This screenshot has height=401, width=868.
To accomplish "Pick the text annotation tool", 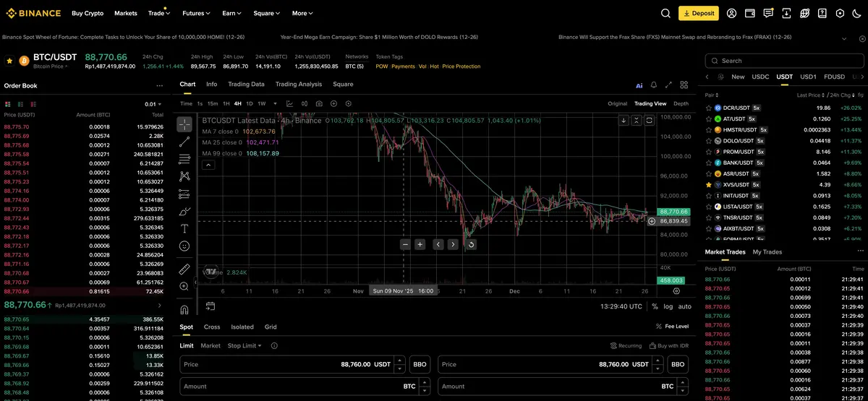I will 184,228.
